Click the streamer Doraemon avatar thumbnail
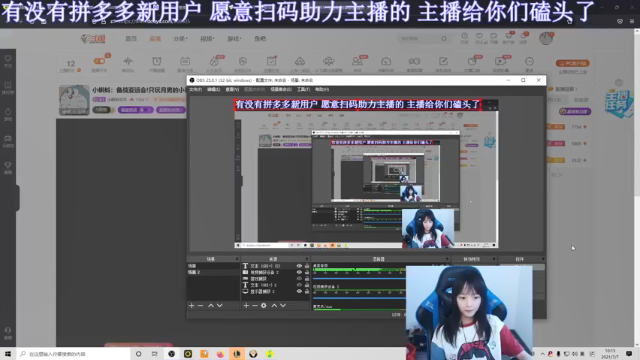The width and height of the screenshot is (640, 360). (74, 100)
